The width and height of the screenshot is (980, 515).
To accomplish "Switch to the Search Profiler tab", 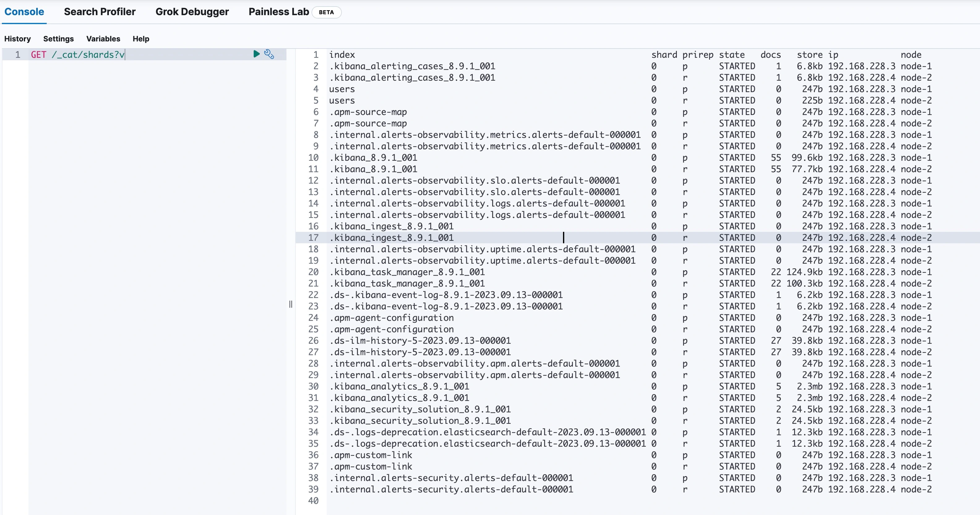I will (x=100, y=12).
